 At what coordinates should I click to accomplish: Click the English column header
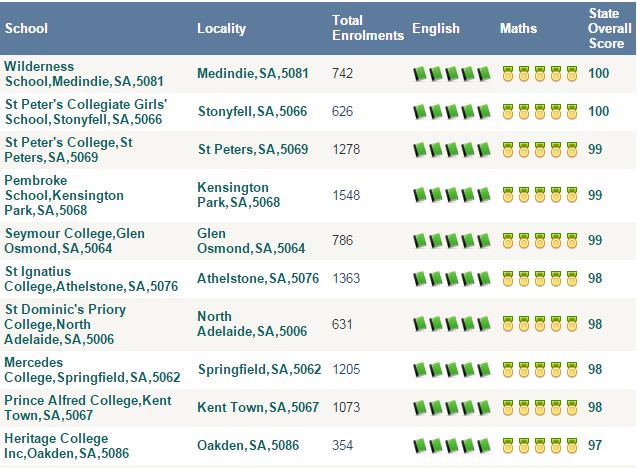(436, 28)
